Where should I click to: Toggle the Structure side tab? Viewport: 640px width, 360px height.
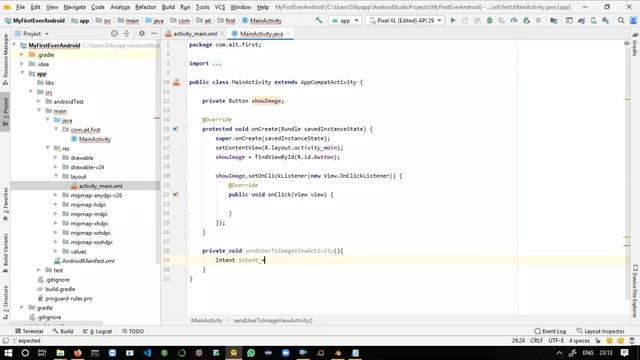pos(5,302)
